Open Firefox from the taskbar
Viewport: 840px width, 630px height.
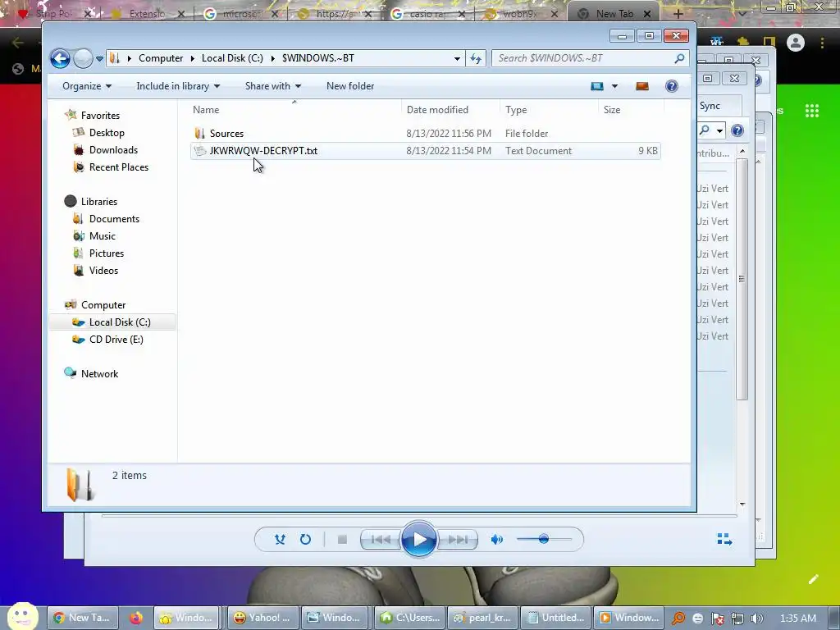coord(135,618)
